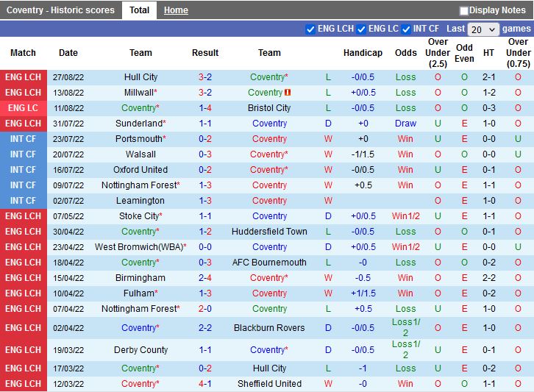Click the 1-4 result against Bristol City
The height and width of the screenshot is (392, 534).
click(x=205, y=108)
